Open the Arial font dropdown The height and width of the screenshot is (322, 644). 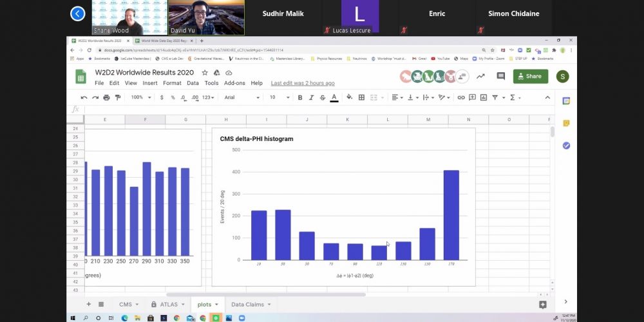coord(241,97)
